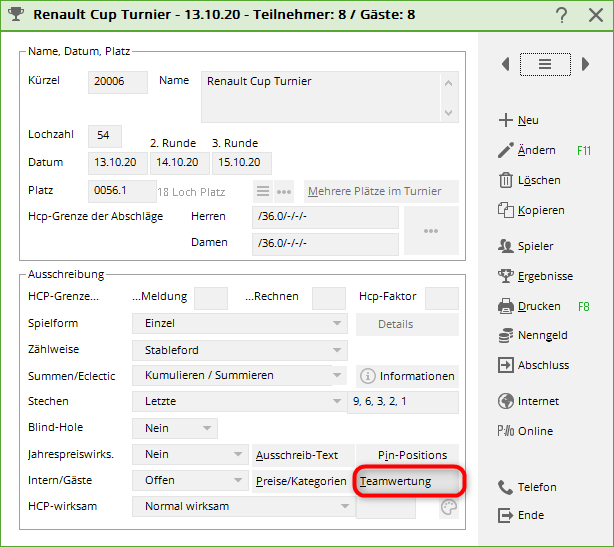The height and width of the screenshot is (547, 614).
Task: Click the Drucken printer icon
Action: [505, 306]
